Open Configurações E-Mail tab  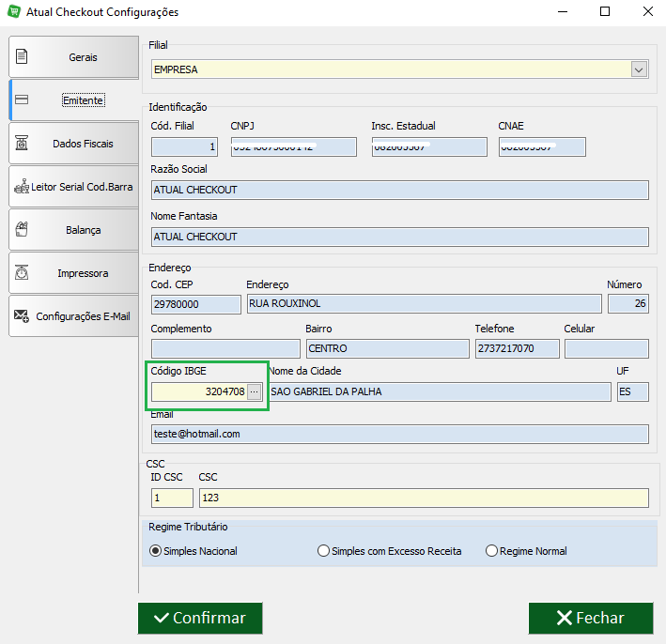click(x=74, y=316)
